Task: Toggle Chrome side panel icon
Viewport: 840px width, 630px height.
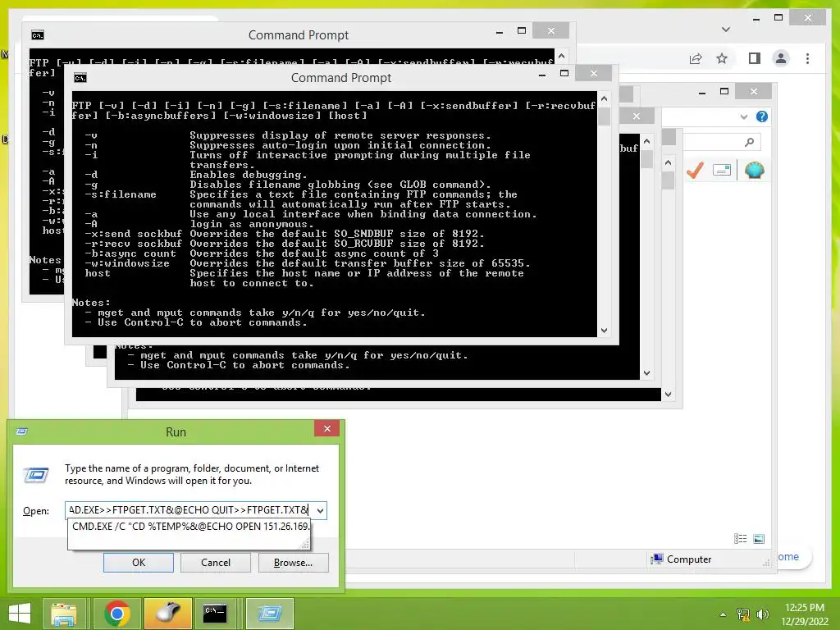Action: click(755, 58)
